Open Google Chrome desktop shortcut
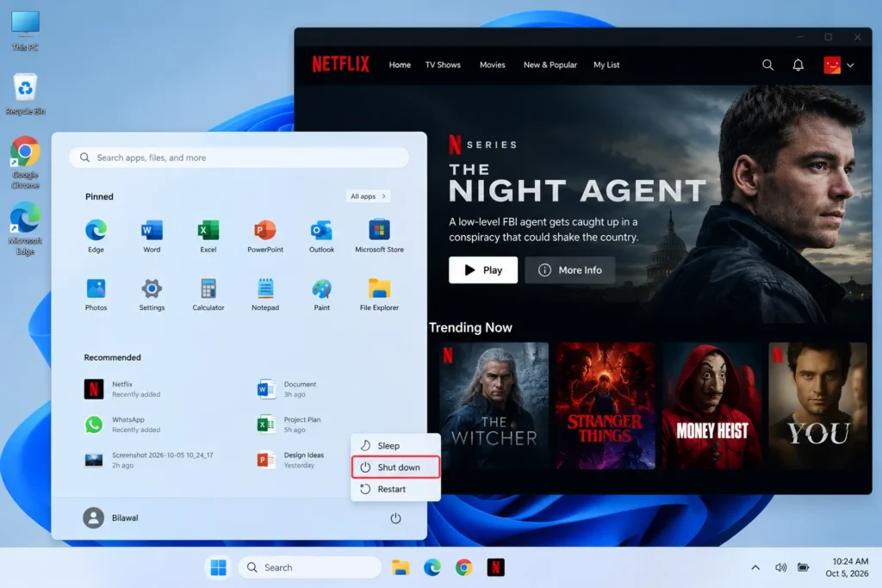882x588 pixels. [x=25, y=163]
